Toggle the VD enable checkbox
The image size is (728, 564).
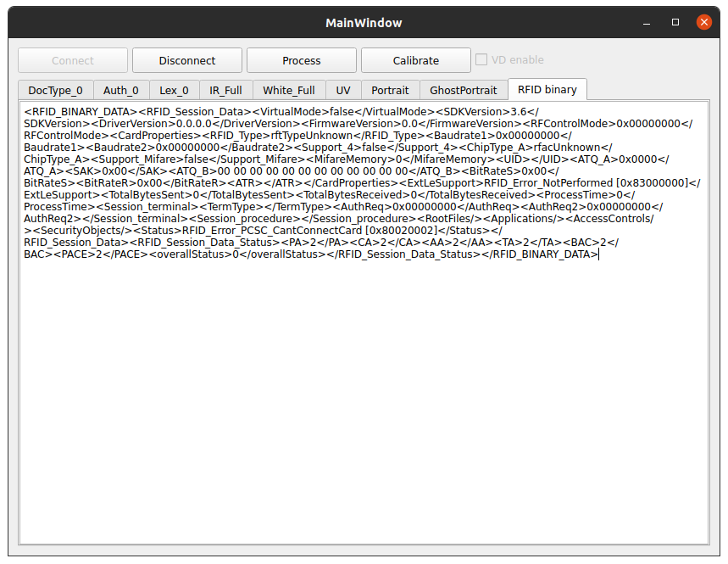tap(481, 59)
